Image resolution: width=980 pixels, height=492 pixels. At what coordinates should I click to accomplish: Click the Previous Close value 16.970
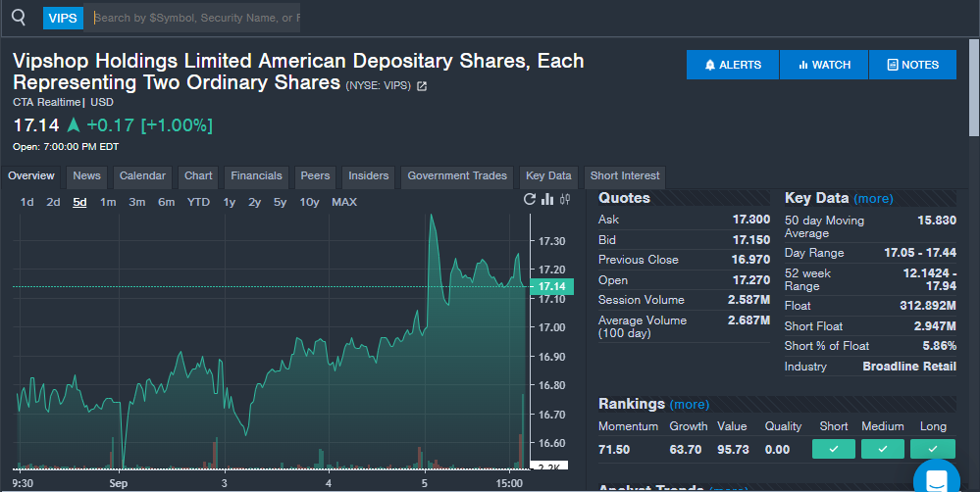[750, 260]
